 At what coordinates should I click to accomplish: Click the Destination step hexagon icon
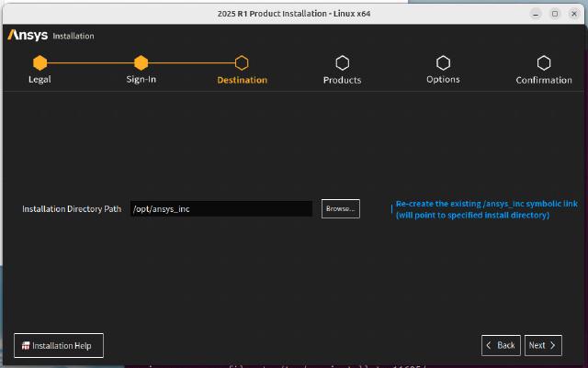[242, 63]
